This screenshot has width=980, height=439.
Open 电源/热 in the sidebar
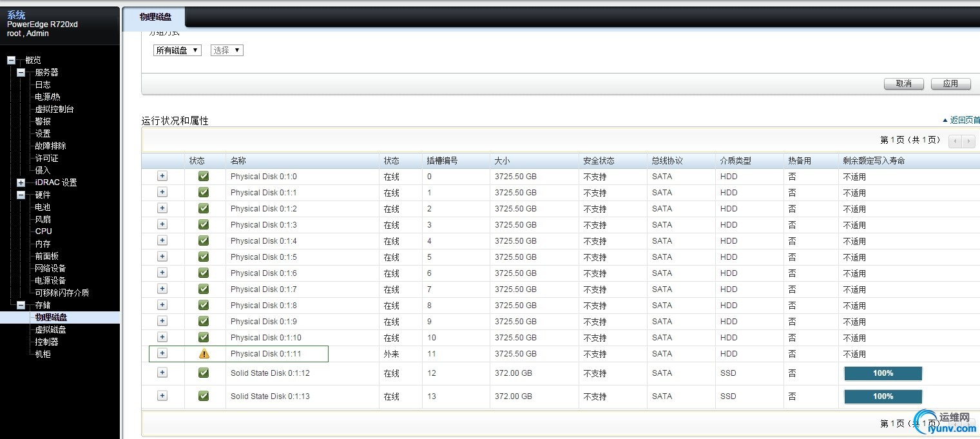click(48, 97)
